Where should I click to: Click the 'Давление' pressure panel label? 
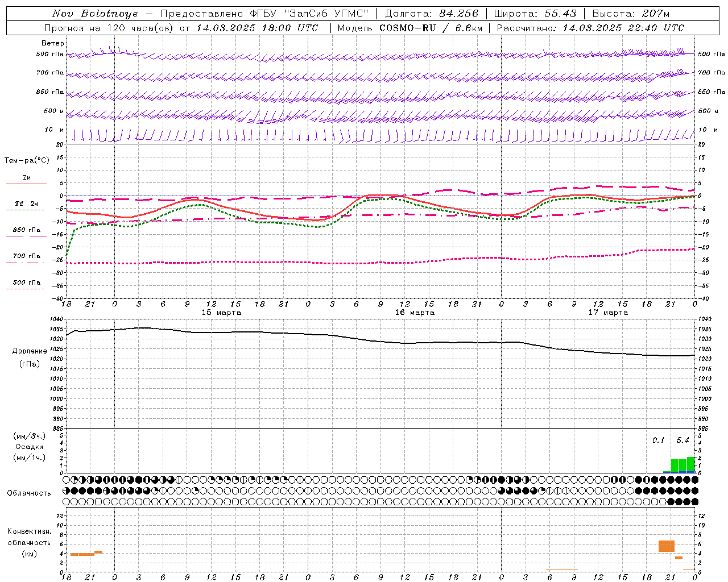coord(30,351)
